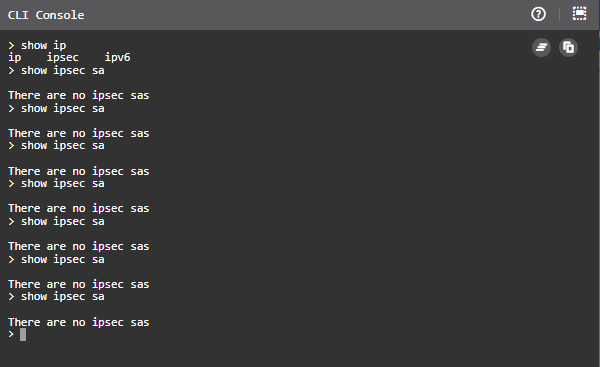Clear the CLI console output
The height and width of the screenshot is (367, 600).
541,47
